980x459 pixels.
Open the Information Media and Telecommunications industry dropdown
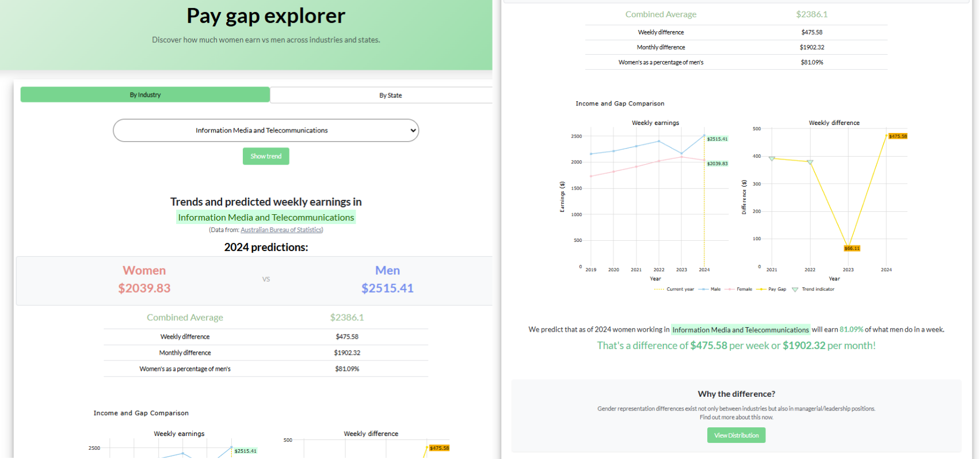tap(266, 130)
